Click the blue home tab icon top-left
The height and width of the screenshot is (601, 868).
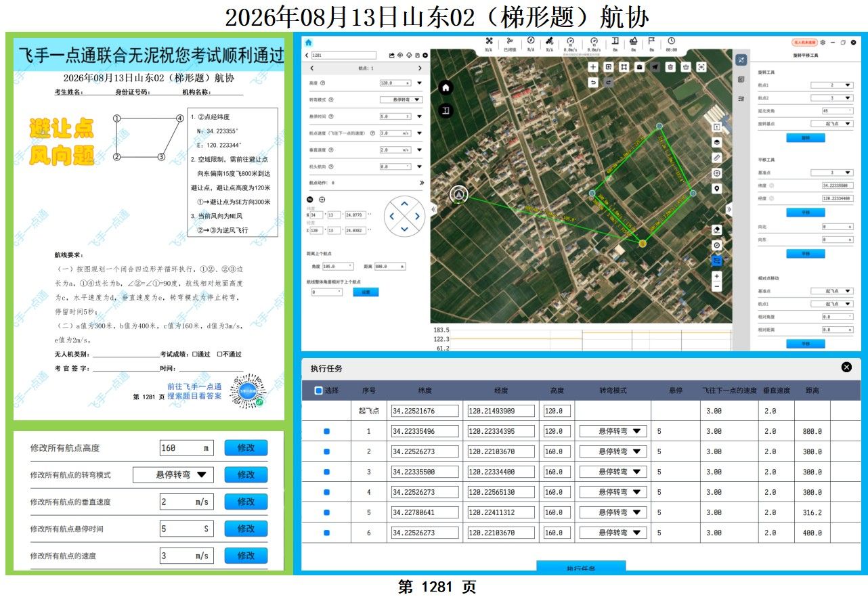[309, 43]
